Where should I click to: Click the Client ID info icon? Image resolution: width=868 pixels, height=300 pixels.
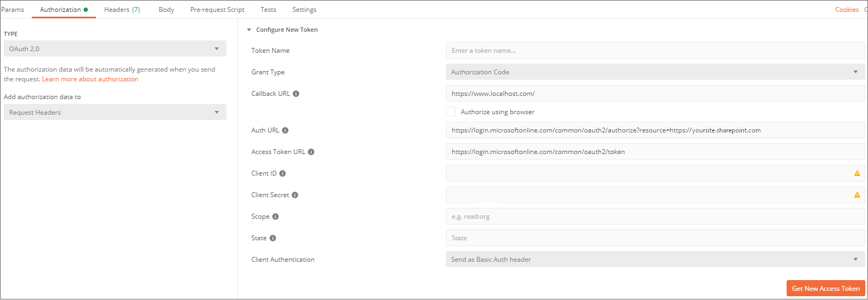(283, 173)
